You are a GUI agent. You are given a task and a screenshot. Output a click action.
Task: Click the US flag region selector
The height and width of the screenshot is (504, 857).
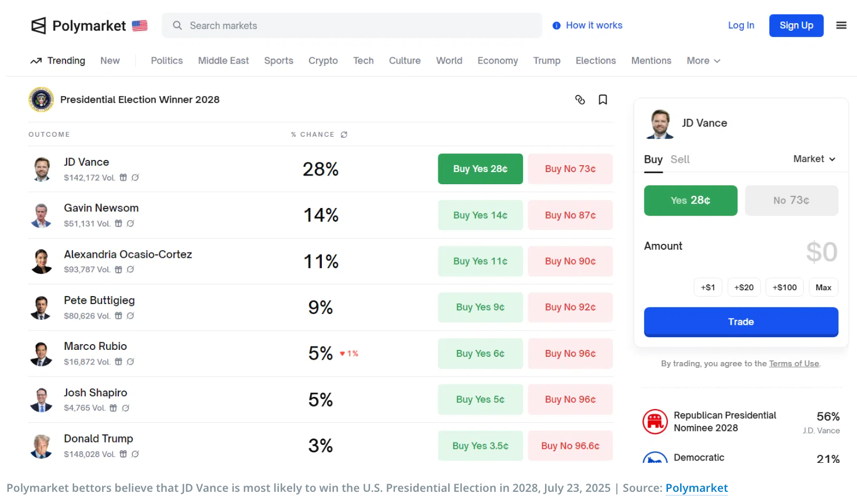(140, 25)
